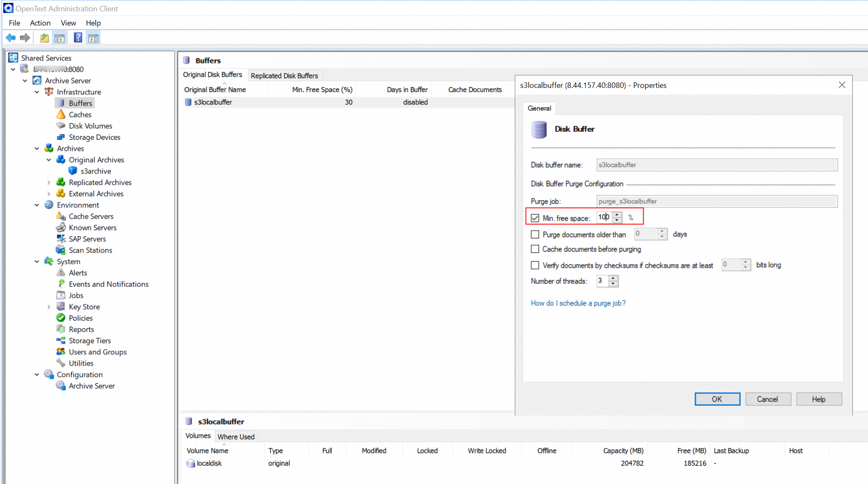Image resolution: width=868 pixels, height=484 pixels.
Task: Collapse the Archive Server tree node
Action: [25, 80]
